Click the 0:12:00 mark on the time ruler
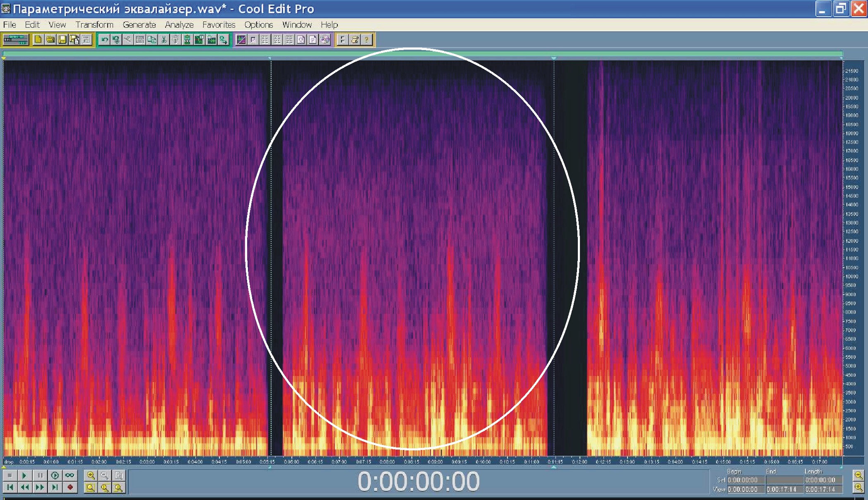868x500 pixels. tap(579, 462)
